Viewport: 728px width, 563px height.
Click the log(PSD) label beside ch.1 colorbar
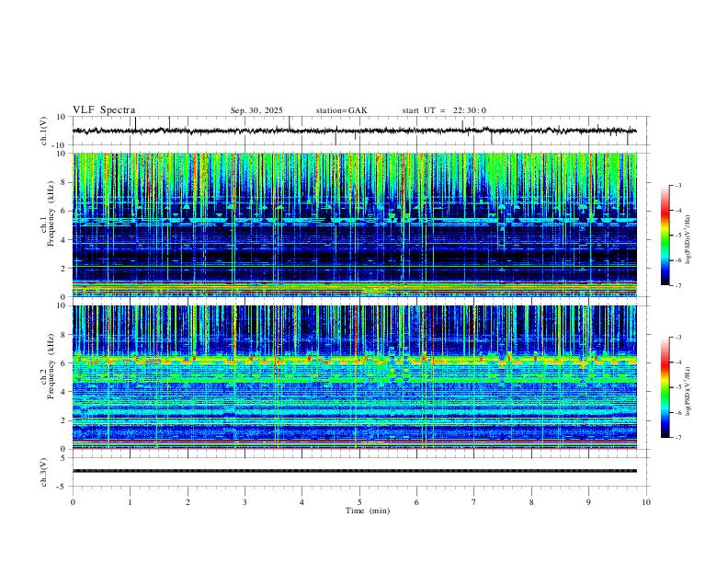click(688, 240)
